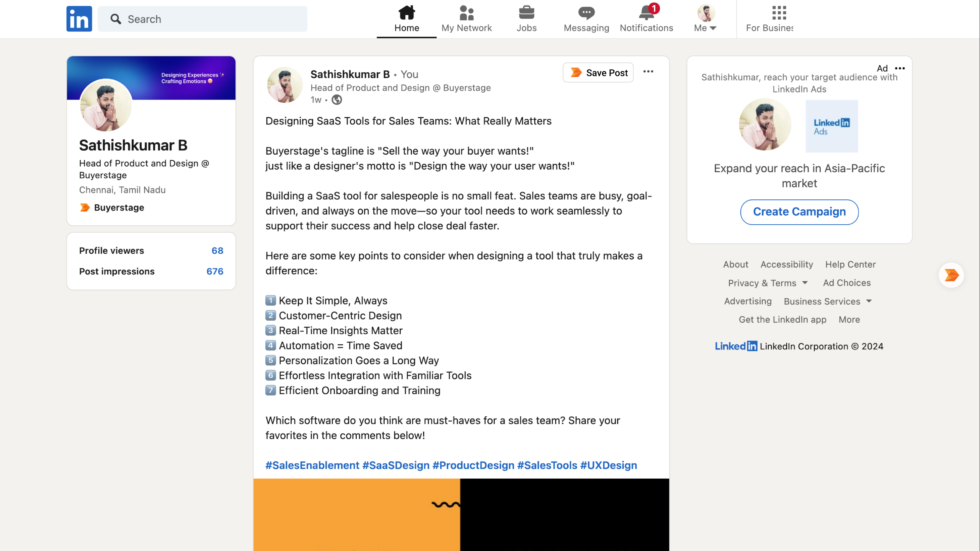This screenshot has height=551, width=980.
Task: Click the Create Campaign button
Action: click(799, 212)
